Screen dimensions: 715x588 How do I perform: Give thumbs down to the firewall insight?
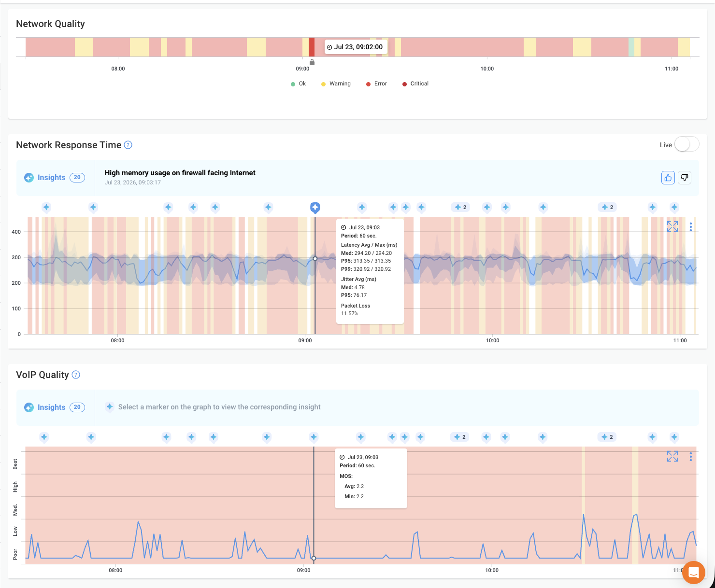coord(685,178)
